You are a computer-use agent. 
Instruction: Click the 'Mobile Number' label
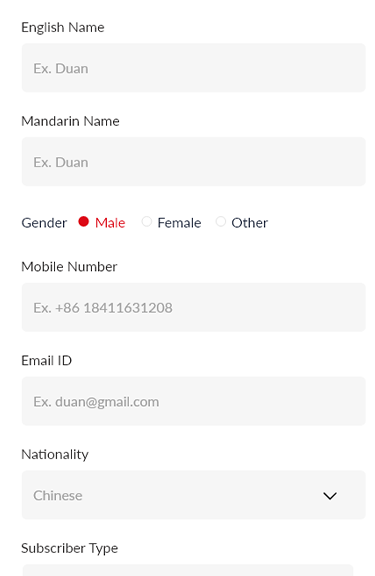pyautogui.click(x=69, y=267)
